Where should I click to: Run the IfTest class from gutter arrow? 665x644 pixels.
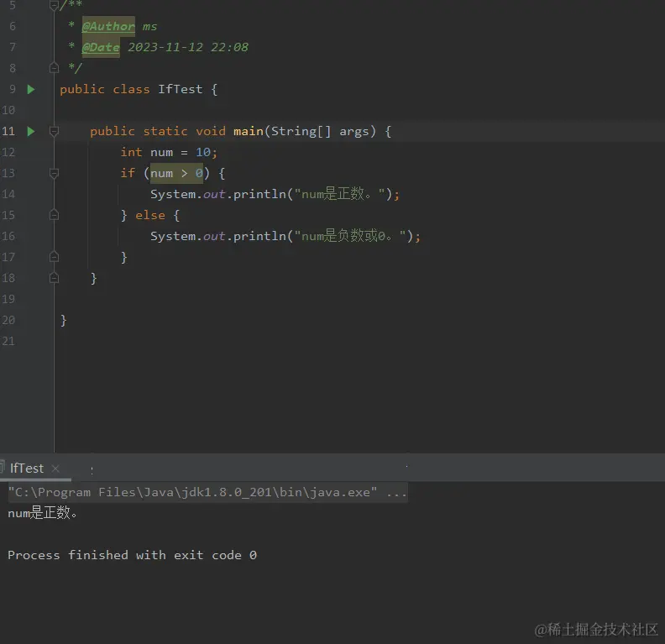(31, 90)
